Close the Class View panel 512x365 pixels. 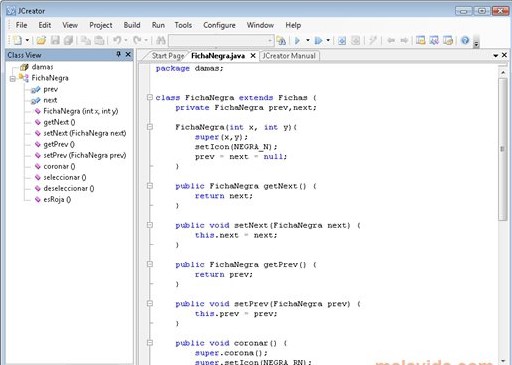click(x=128, y=54)
